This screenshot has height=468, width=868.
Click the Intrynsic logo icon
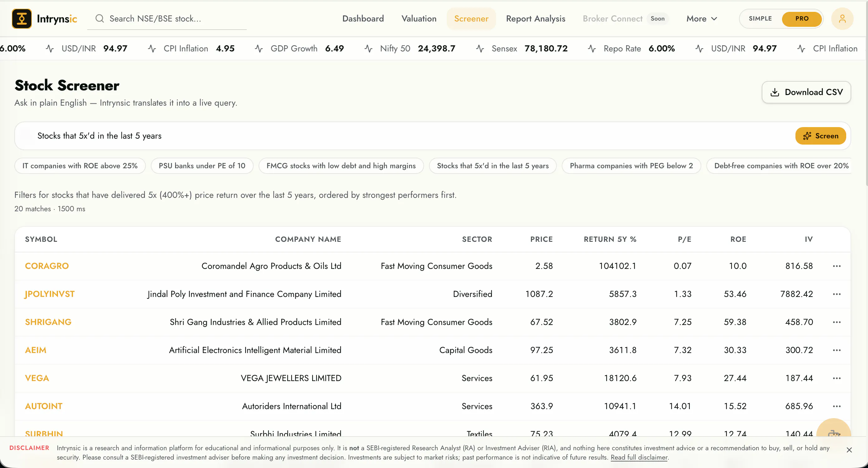tap(21, 18)
